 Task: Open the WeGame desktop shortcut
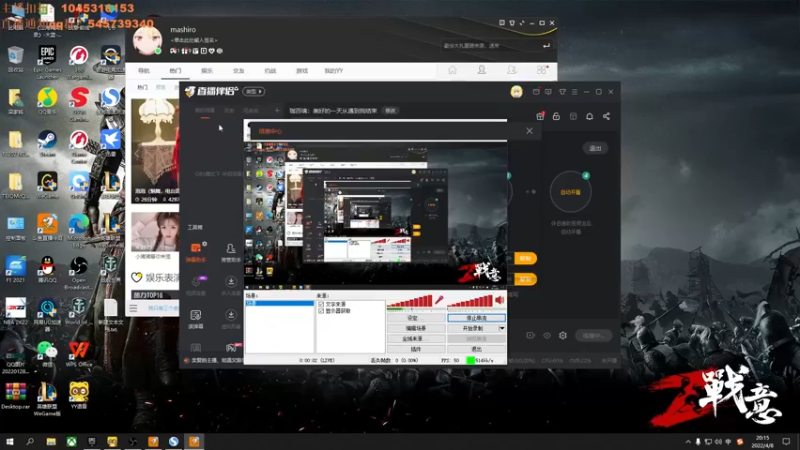click(x=47, y=186)
